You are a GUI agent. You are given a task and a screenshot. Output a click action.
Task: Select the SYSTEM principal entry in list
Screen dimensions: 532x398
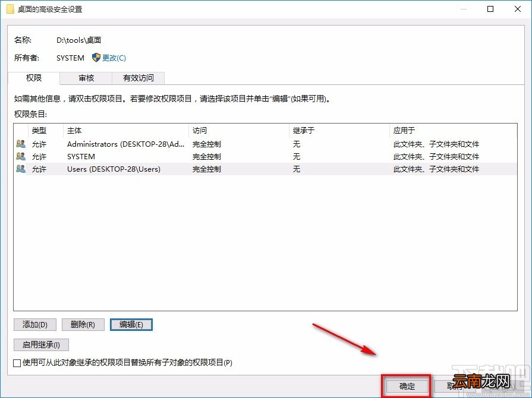(x=81, y=157)
